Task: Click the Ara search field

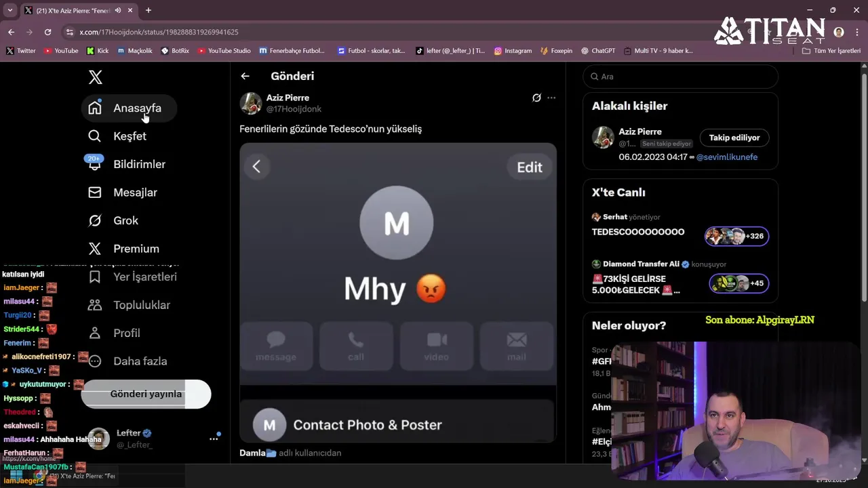Action: point(680,77)
